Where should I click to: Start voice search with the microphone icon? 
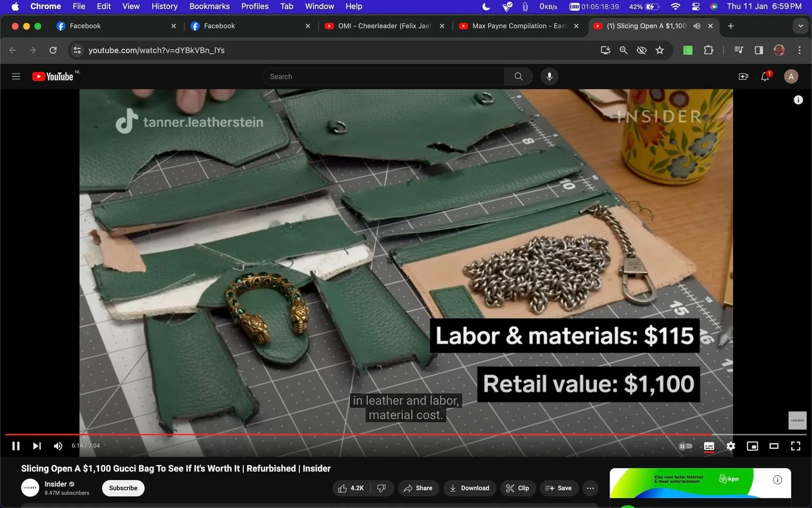click(x=549, y=77)
